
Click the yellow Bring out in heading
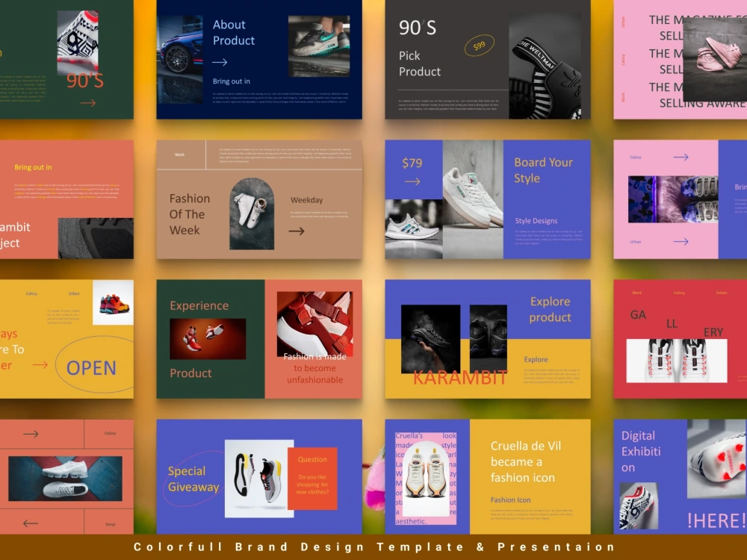pos(33,167)
